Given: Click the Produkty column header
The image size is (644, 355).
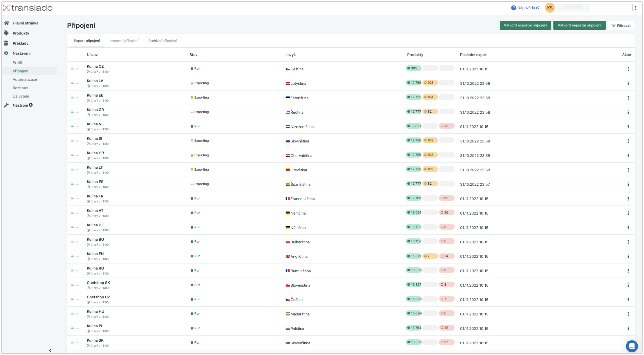Looking at the screenshot, I should [415, 55].
